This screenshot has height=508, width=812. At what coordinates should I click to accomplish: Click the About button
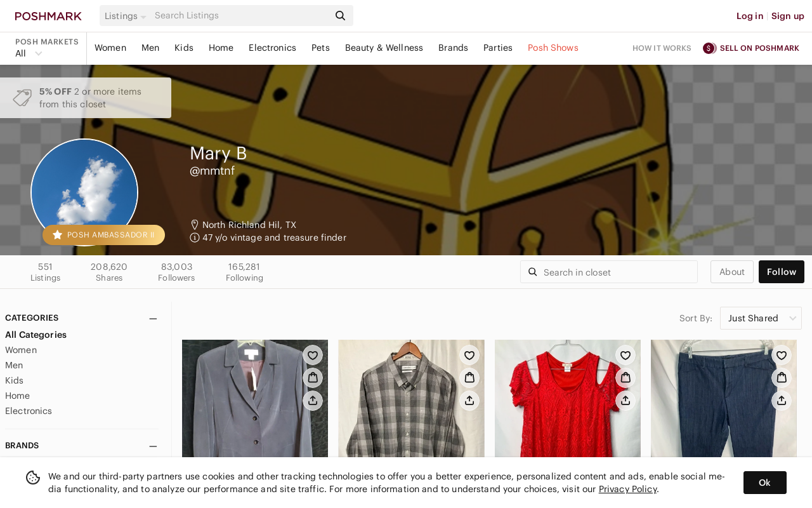point(732,272)
